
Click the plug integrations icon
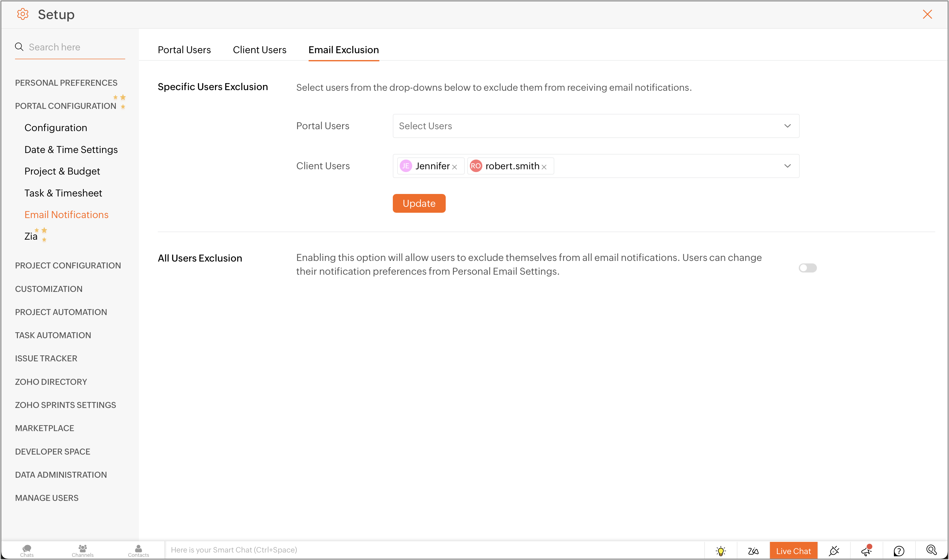834,551
